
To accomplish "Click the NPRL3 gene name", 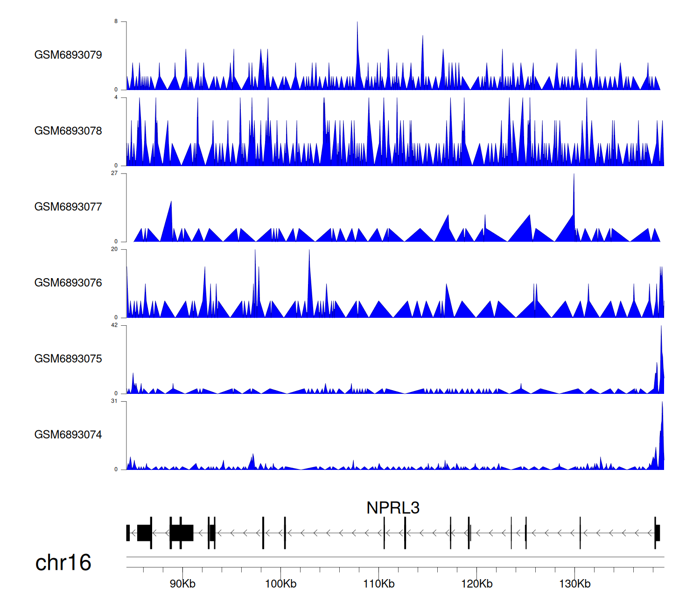I will tap(393, 508).
